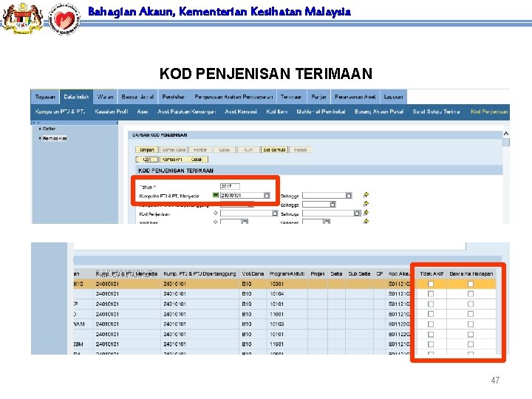Screen dimensions: 532x399
Task: Open Aset Pajakan Kewangan submenu
Action: (187, 112)
